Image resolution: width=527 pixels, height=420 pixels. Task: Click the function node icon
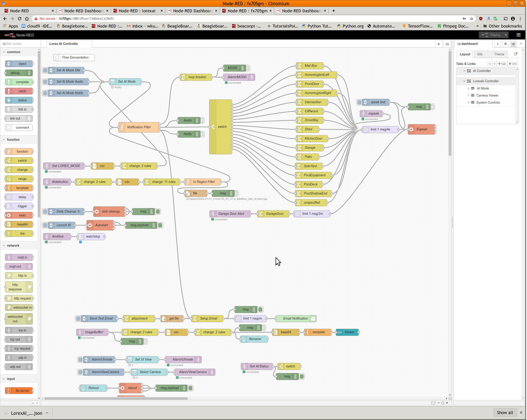click(x=9, y=151)
